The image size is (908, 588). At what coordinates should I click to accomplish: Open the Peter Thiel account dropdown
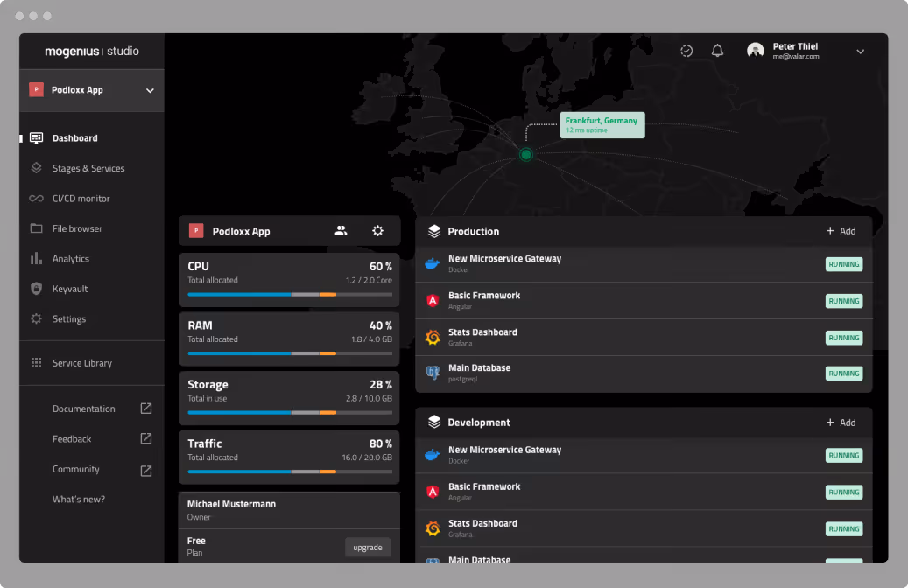tap(860, 51)
